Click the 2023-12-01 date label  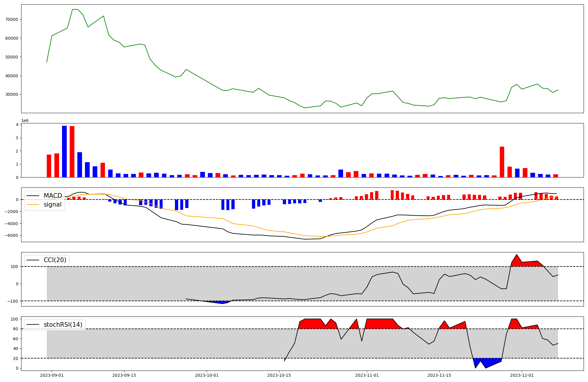click(x=522, y=375)
